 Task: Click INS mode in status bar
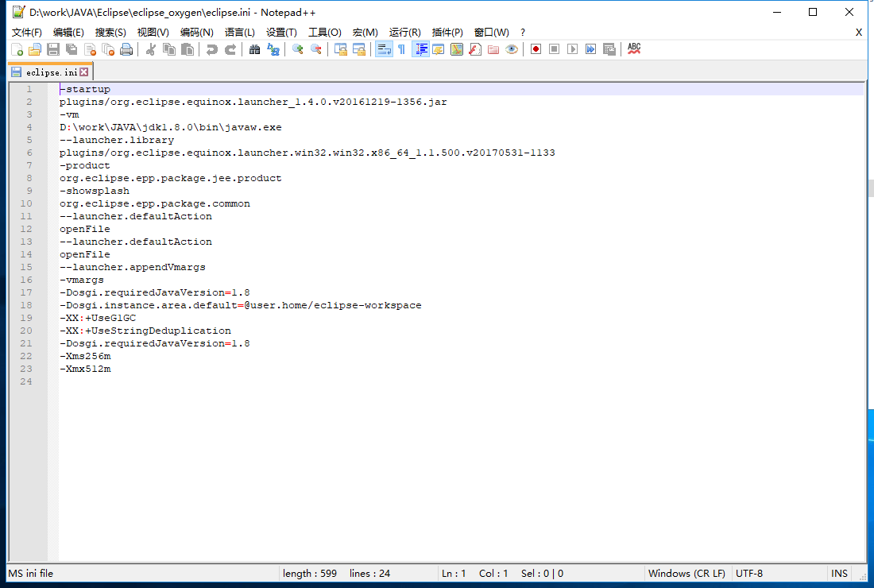click(840, 573)
